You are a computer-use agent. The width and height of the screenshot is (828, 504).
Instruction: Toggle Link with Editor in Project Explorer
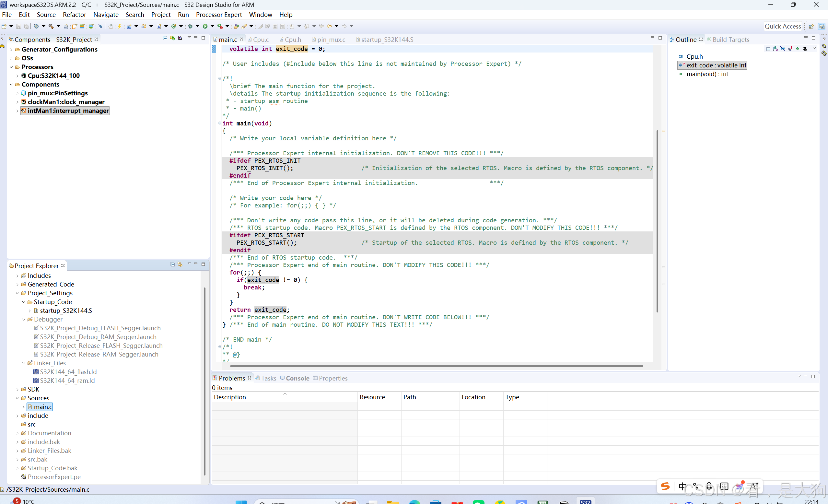[180, 264]
